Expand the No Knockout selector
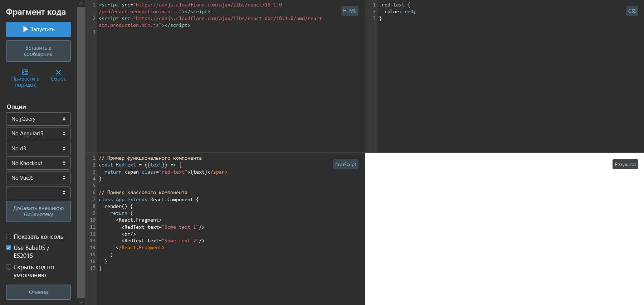The image size is (644, 305). (38, 163)
